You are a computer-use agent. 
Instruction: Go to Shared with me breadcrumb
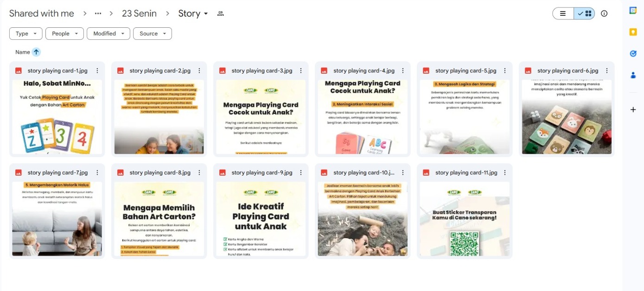42,13
